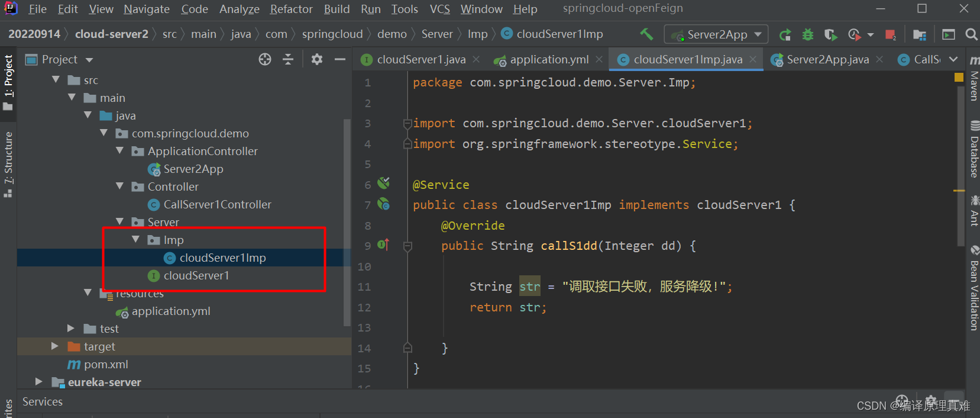This screenshot has width=980, height=418.
Task: Open the Server2App run configuration dropdown
Action: pyautogui.click(x=716, y=34)
